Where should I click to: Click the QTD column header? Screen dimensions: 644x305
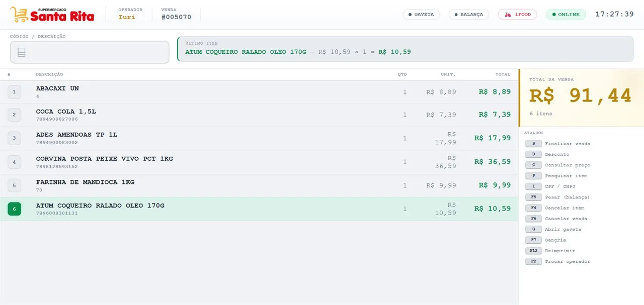point(403,74)
